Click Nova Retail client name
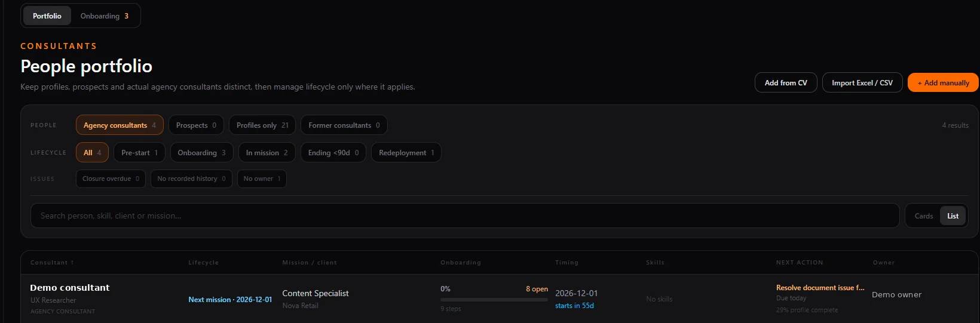 click(x=300, y=306)
